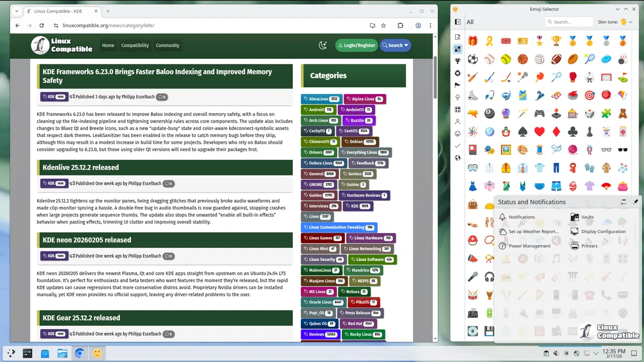Choose the soccer ball emoji
The height and width of the screenshot is (362, 644).
(472, 59)
